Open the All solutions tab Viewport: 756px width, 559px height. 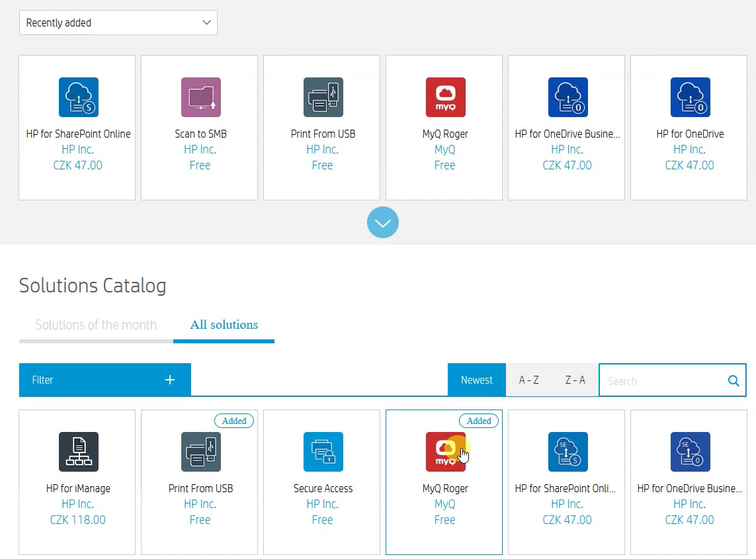(x=224, y=325)
